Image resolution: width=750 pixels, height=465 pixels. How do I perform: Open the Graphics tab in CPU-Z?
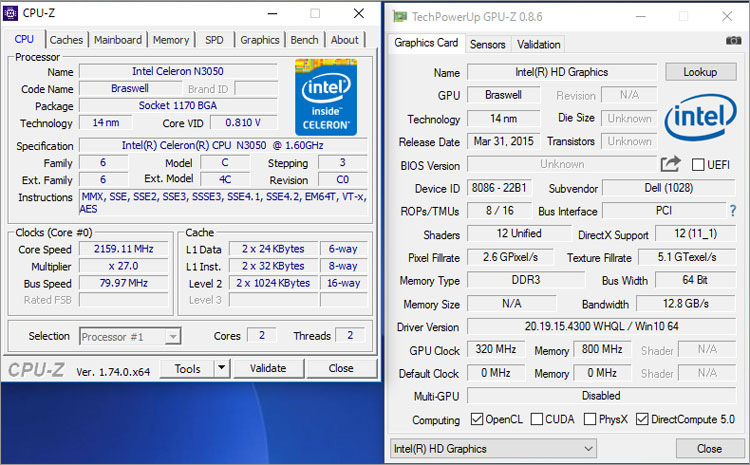pyautogui.click(x=260, y=40)
